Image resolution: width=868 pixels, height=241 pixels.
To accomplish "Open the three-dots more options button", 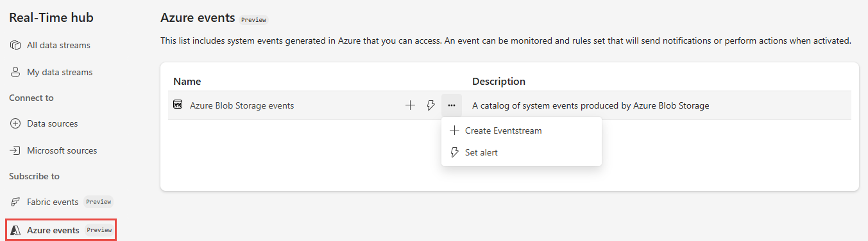I will (x=452, y=105).
